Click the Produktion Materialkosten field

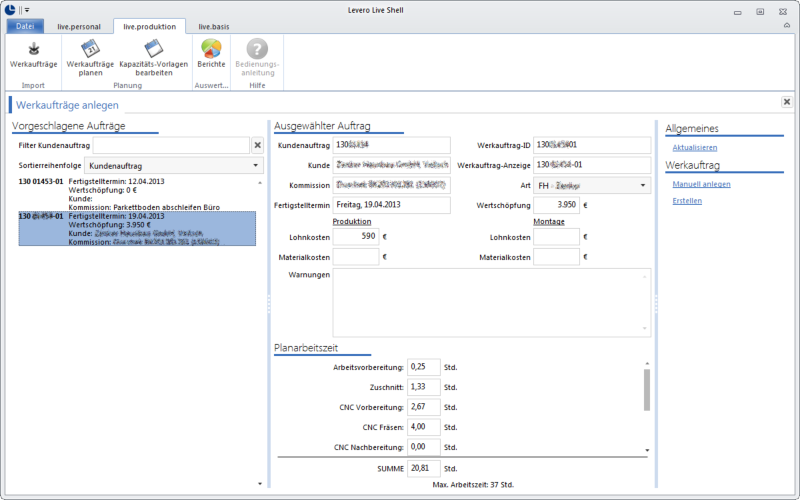coord(356,257)
